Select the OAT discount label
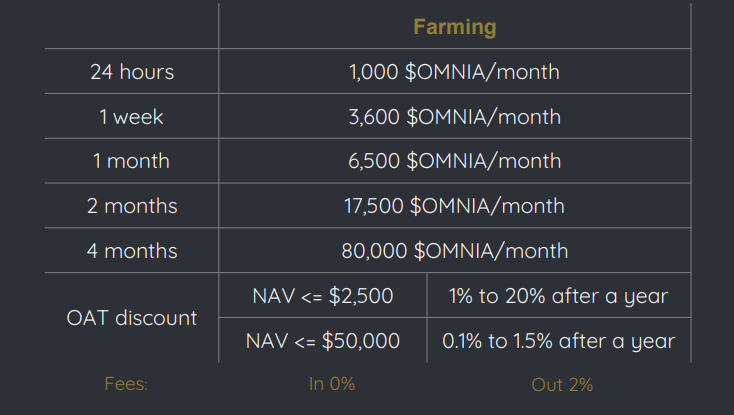Viewport: 734px width, 415px height. 131,318
